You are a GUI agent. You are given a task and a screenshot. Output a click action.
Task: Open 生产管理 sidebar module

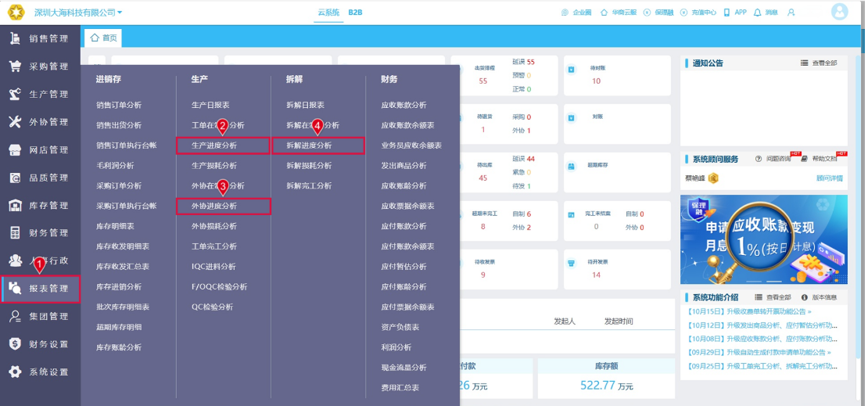coord(40,94)
